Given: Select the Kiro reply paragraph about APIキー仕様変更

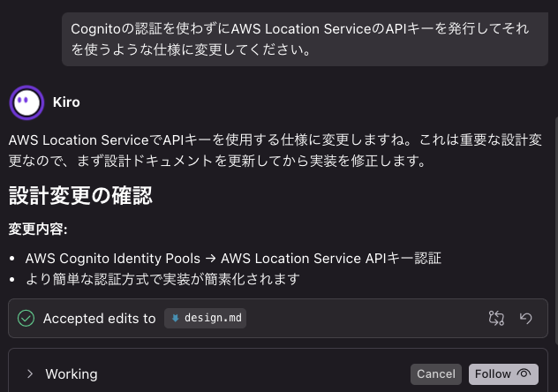Looking at the screenshot, I should tap(275, 150).
